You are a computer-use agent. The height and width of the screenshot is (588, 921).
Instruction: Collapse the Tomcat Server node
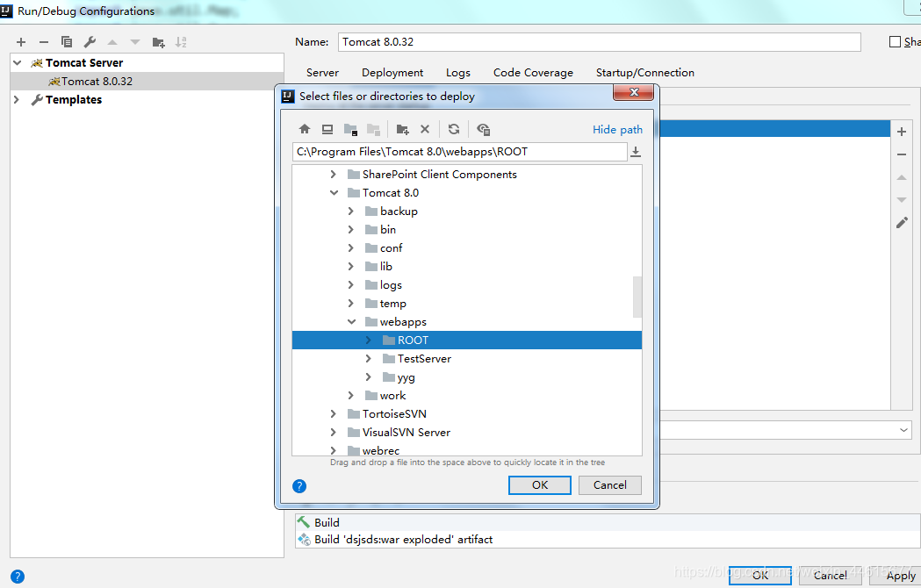click(18, 63)
